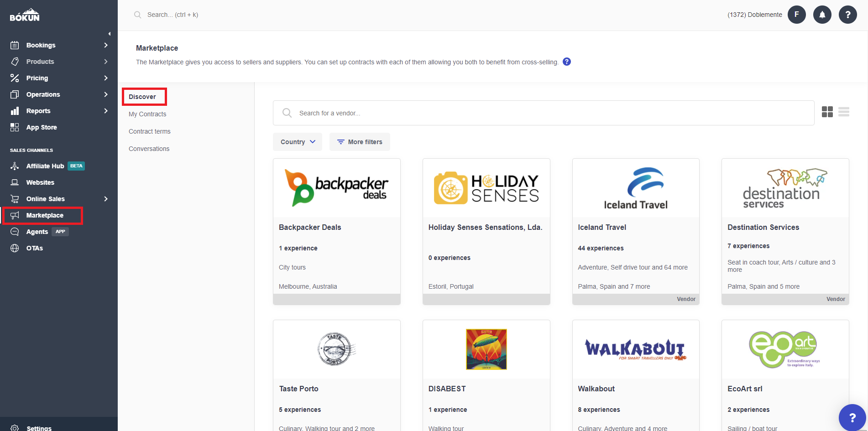The width and height of the screenshot is (868, 431).
Task: Click the Marketplace megaphone icon
Action: point(15,215)
